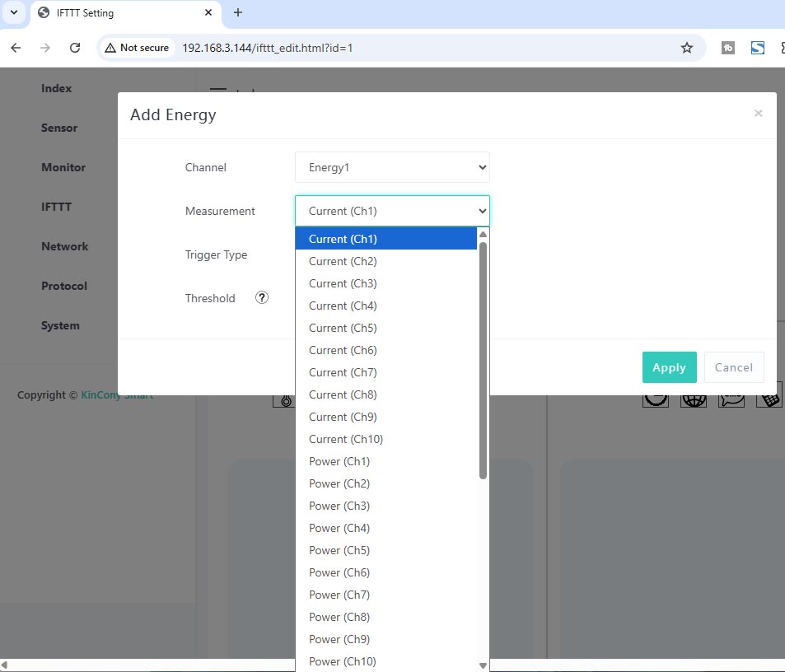The height and width of the screenshot is (672, 785).
Task: Click the Threshold help question mark icon
Action: tap(262, 298)
